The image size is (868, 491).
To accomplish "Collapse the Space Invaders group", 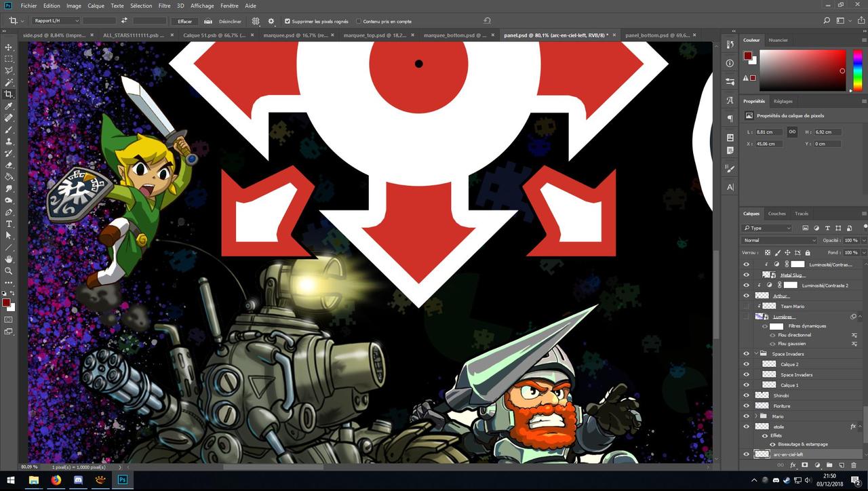I will click(x=756, y=354).
